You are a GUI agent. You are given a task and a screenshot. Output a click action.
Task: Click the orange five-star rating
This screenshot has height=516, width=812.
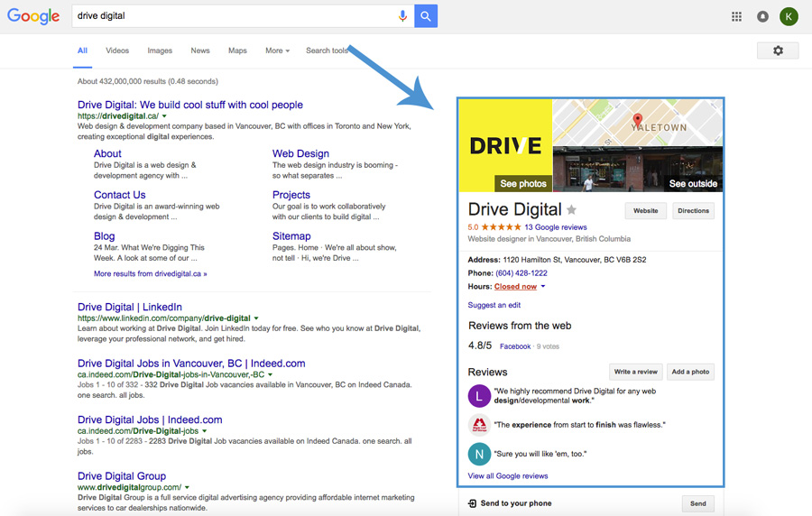[x=501, y=227]
